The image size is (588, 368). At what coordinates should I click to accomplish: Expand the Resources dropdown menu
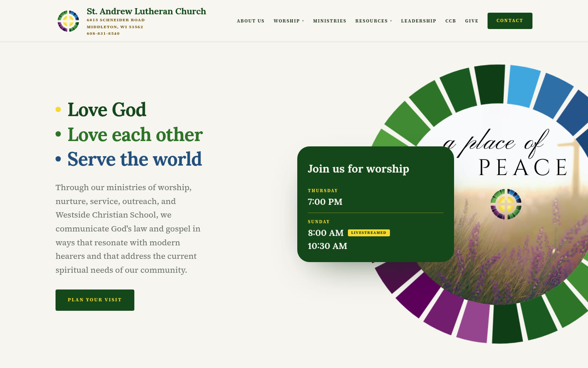374,21
